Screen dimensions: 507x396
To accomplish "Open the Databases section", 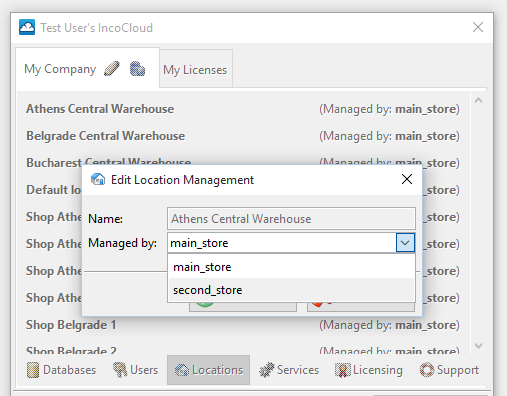I will (61, 370).
